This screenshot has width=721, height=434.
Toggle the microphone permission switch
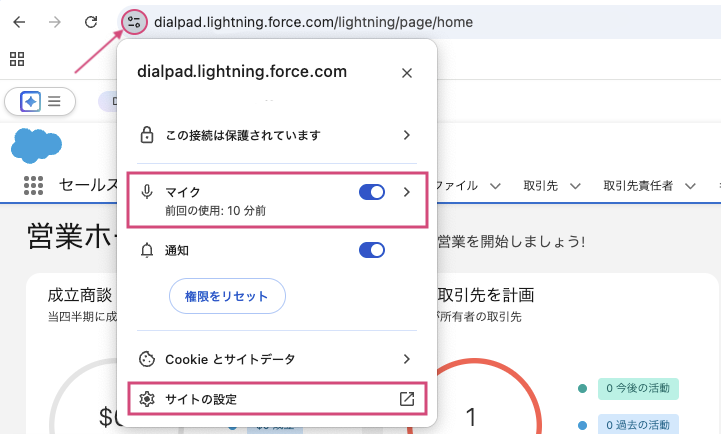371,192
